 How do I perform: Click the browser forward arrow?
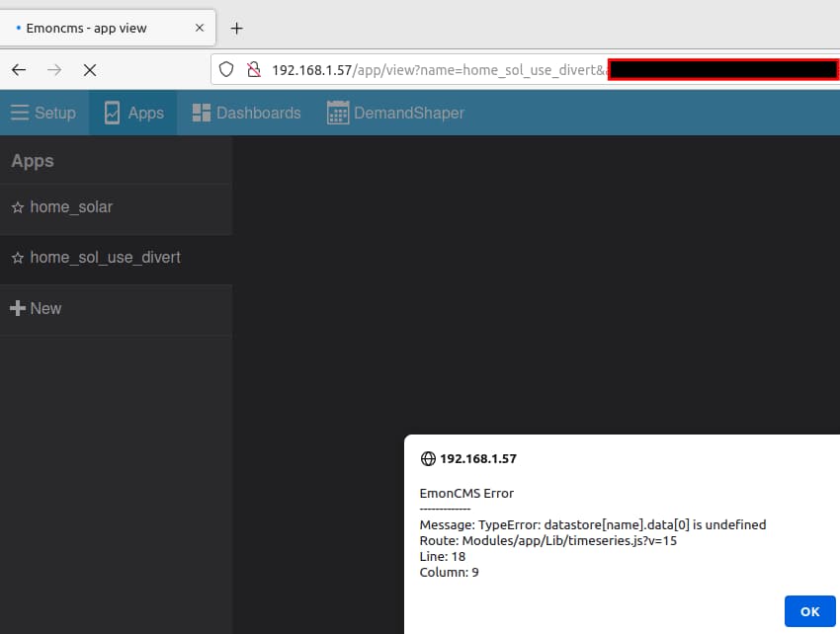coord(54,69)
